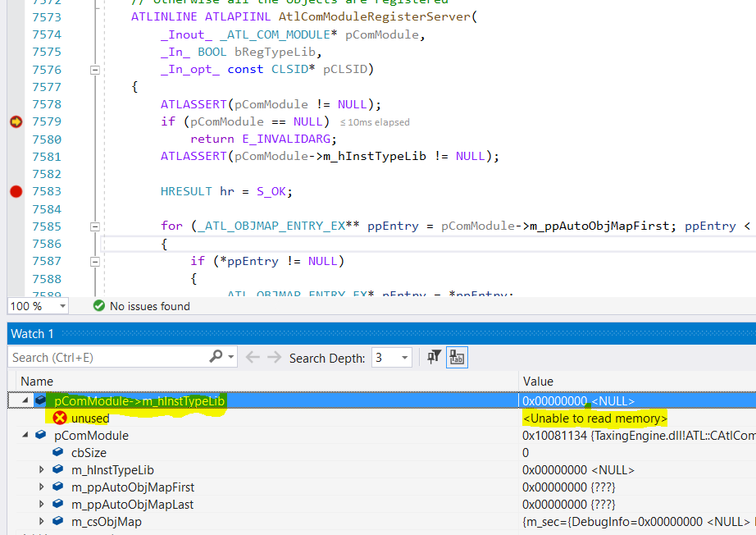Image resolution: width=756 pixels, height=535 pixels.
Task: Open the search options dropdown arrow
Action: [231, 357]
